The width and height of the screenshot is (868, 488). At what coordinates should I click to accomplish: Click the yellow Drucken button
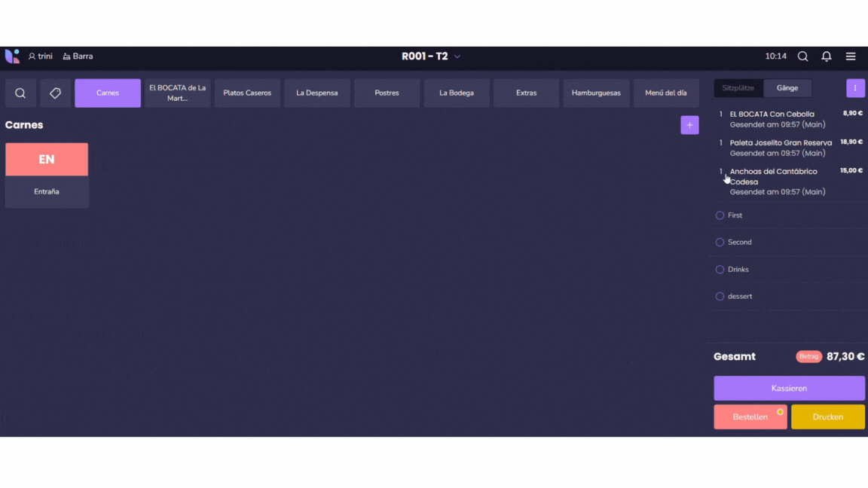tap(827, 417)
